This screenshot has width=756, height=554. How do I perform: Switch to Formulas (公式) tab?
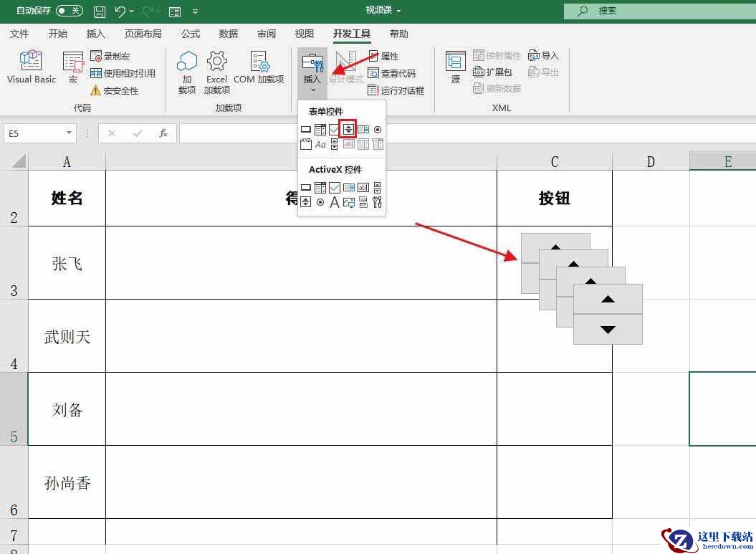pyautogui.click(x=190, y=34)
